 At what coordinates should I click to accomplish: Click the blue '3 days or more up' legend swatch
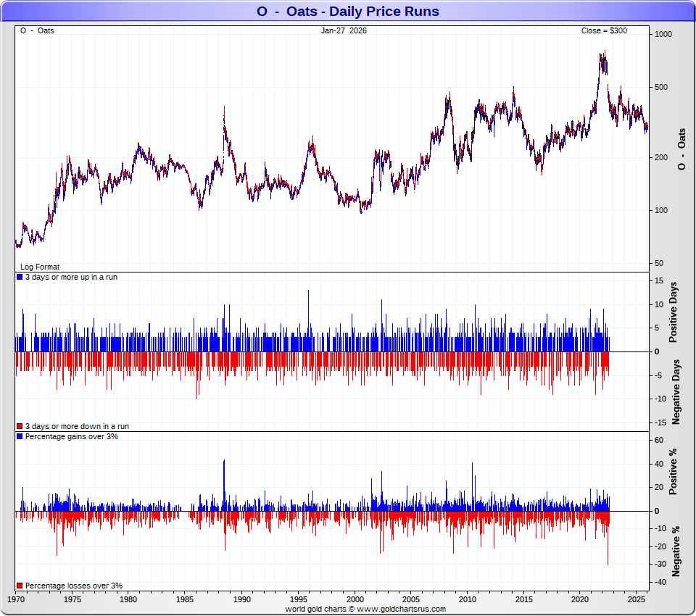tap(20, 278)
